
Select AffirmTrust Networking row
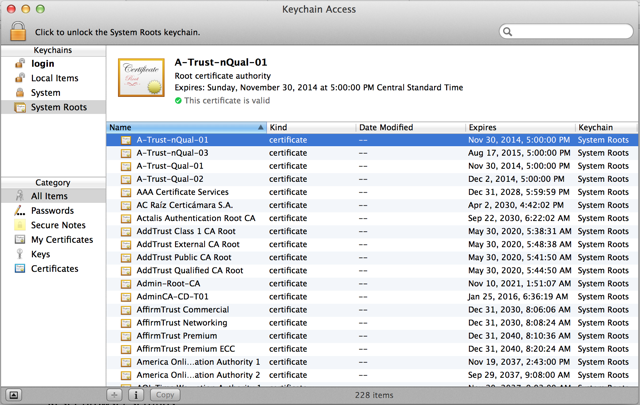372,323
